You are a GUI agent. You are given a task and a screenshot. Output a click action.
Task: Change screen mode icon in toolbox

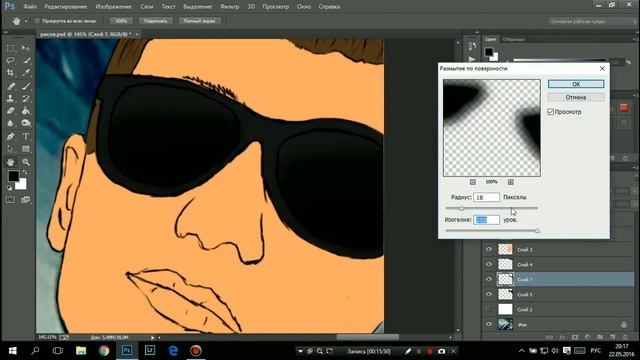26,200
